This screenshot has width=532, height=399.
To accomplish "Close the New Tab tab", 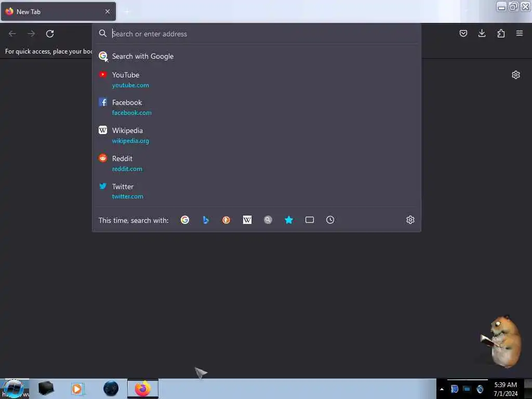I will tap(108, 11).
